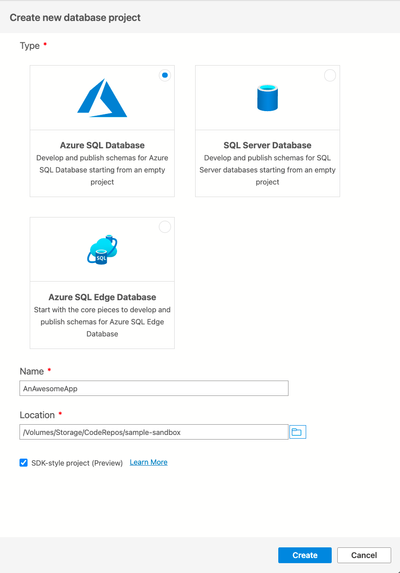Image resolution: width=400 pixels, height=573 pixels.
Task: Click the Azure SQL Database card title
Action: pos(102,145)
